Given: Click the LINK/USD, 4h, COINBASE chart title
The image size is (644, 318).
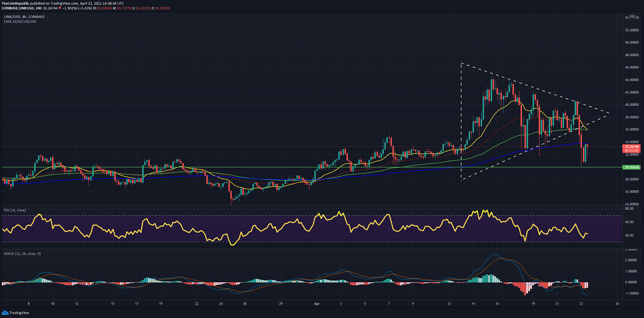Looking at the screenshot, I should [25, 17].
